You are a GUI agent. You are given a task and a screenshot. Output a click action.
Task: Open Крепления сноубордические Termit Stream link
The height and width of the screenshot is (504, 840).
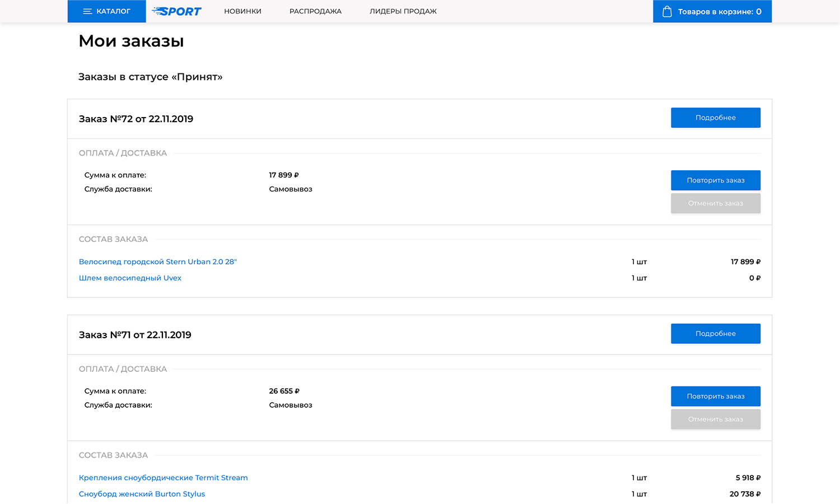click(163, 478)
